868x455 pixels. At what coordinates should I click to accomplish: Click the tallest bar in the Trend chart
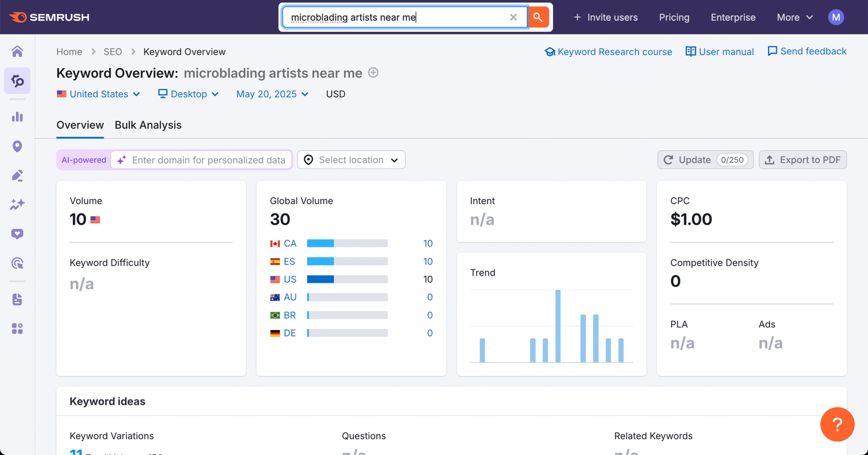558,326
